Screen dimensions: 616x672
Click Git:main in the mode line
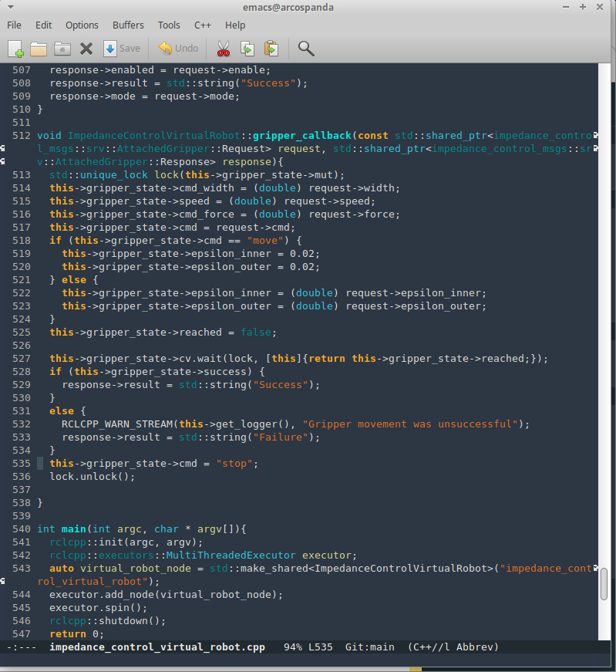coord(369,647)
